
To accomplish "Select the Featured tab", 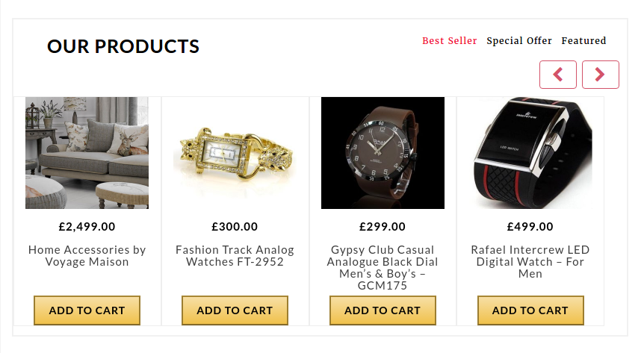I will (x=583, y=41).
